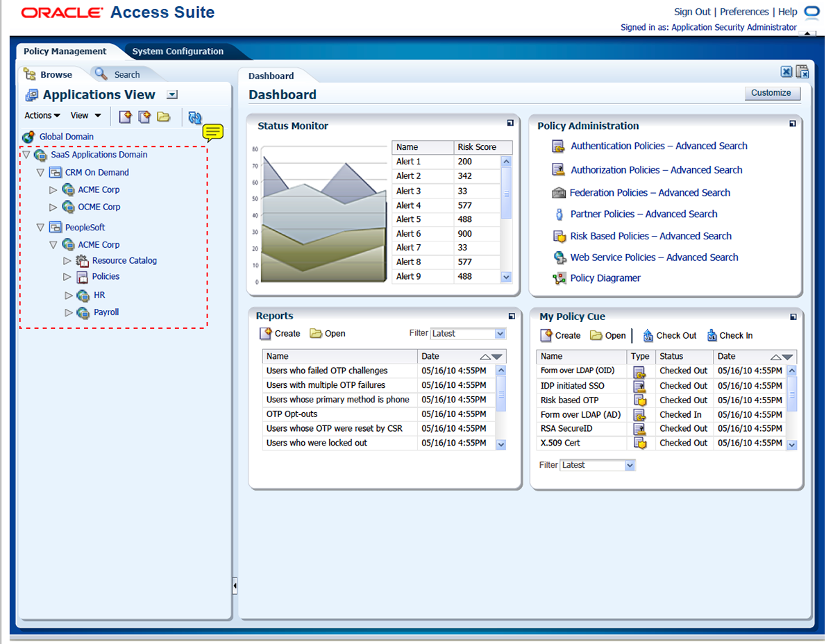Click the open folder icon in Applications View toolbar
833x644 pixels.
[163, 117]
